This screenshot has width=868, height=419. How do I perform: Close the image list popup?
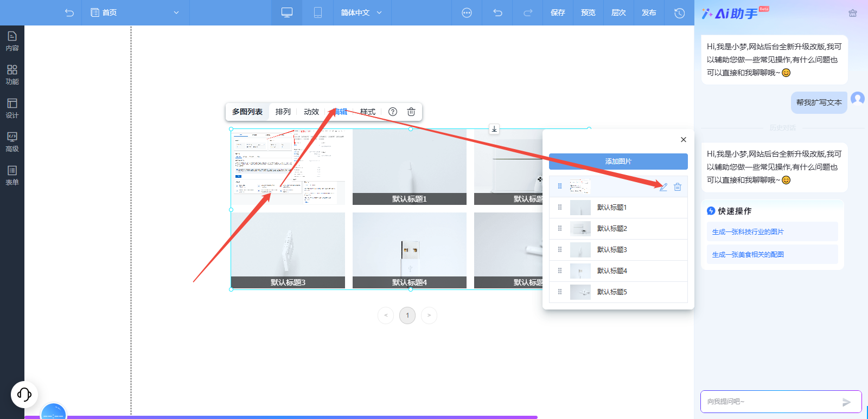684,139
